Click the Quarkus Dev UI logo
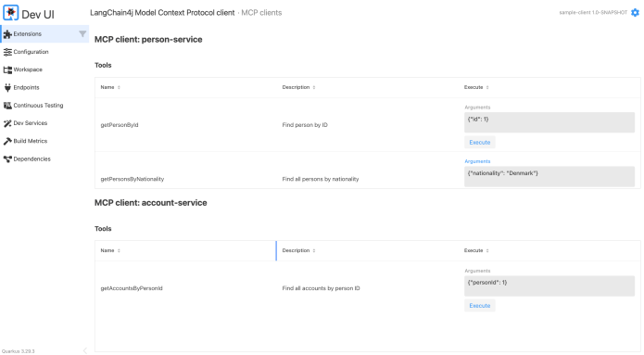 pyautogui.click(x=11, y=13)
